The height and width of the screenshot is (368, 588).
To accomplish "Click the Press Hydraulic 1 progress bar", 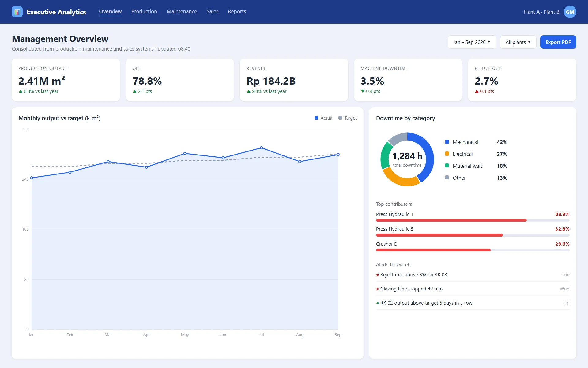I will pos(473,220).
